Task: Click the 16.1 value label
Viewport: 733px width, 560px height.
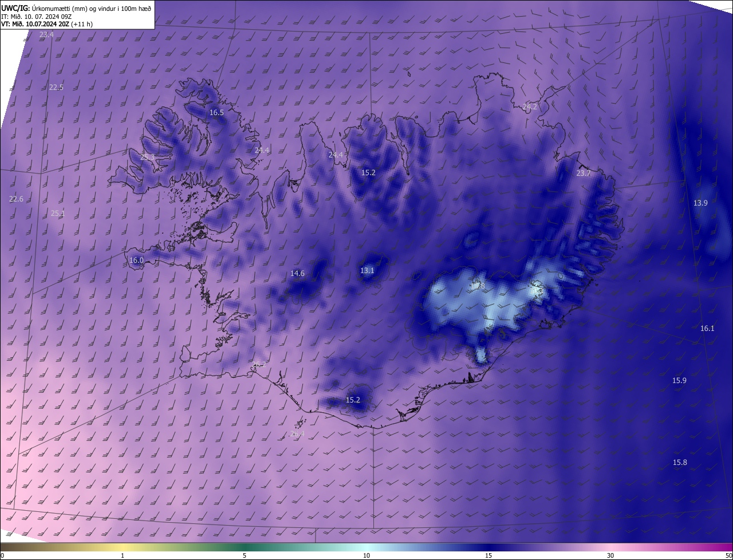Action: (x=707, y=329)
